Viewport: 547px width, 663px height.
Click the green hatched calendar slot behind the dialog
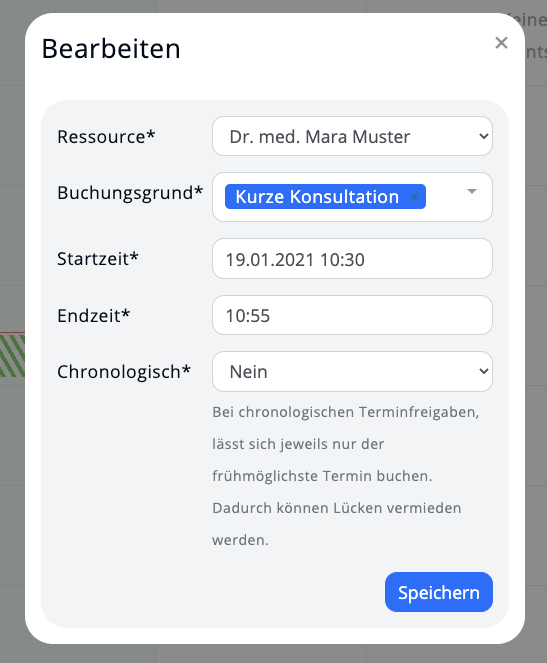[12, 355]
